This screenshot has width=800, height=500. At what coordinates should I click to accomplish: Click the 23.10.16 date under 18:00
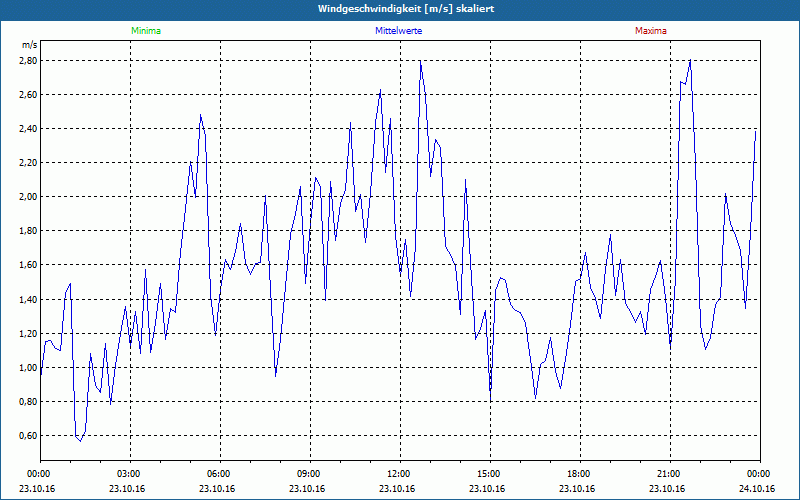(x=577, y=489)
